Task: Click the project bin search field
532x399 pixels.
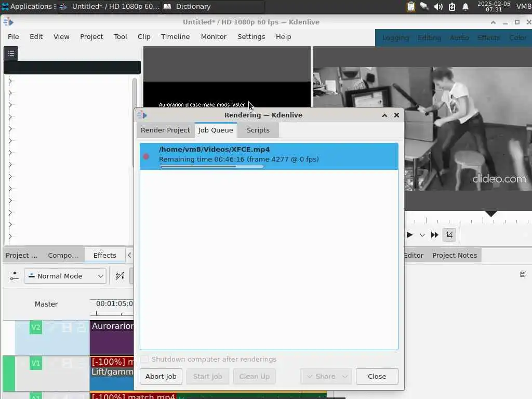Action: point(72,67)
